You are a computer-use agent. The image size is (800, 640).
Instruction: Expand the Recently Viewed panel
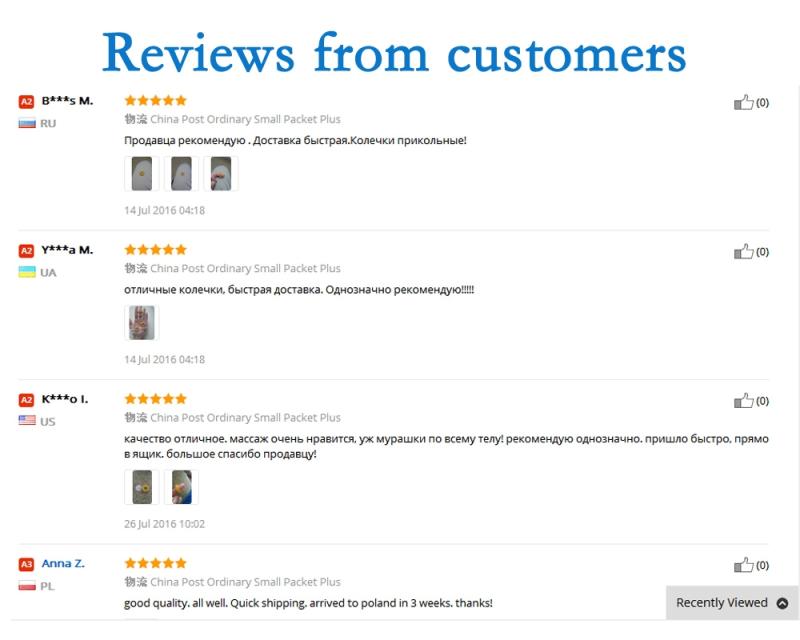732,603
